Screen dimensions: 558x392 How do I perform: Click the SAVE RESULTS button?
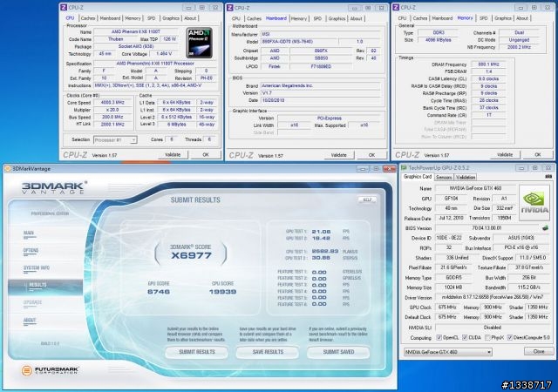pyautogui.click(x=268, y=352)
